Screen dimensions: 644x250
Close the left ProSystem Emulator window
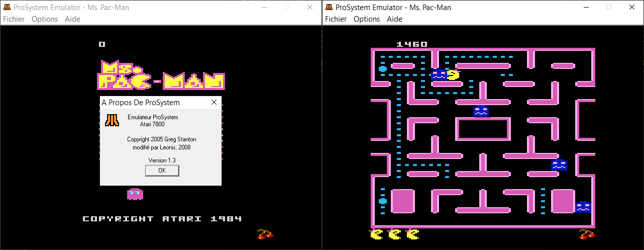click(310, 7)
